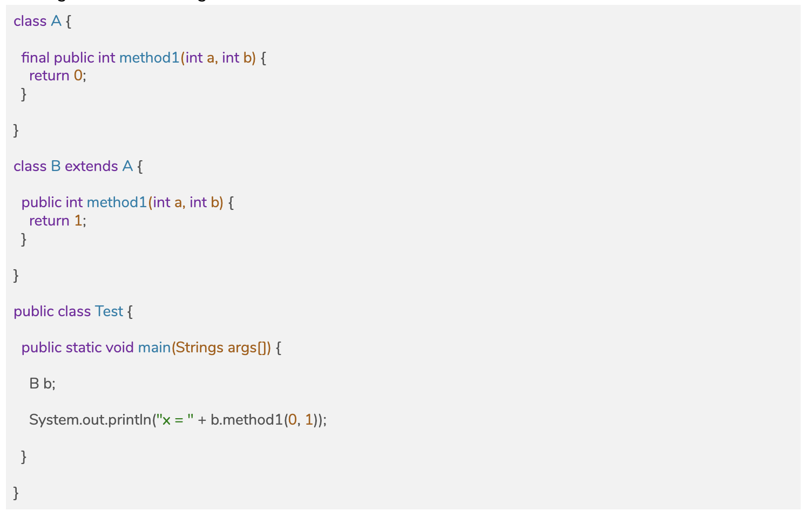Click the 'final' keyword in class A
The height and width of the screenshot is (518, 812).
(x=35, y=58)
